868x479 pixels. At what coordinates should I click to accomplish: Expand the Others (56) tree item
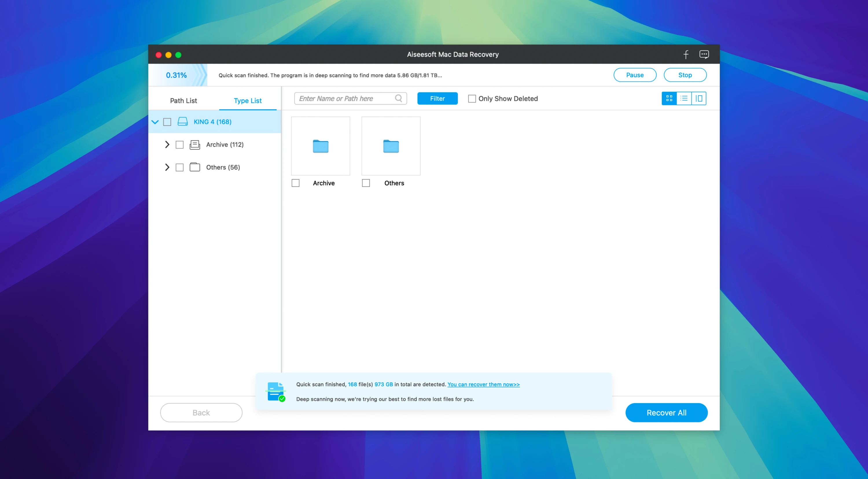coord(167,167)
